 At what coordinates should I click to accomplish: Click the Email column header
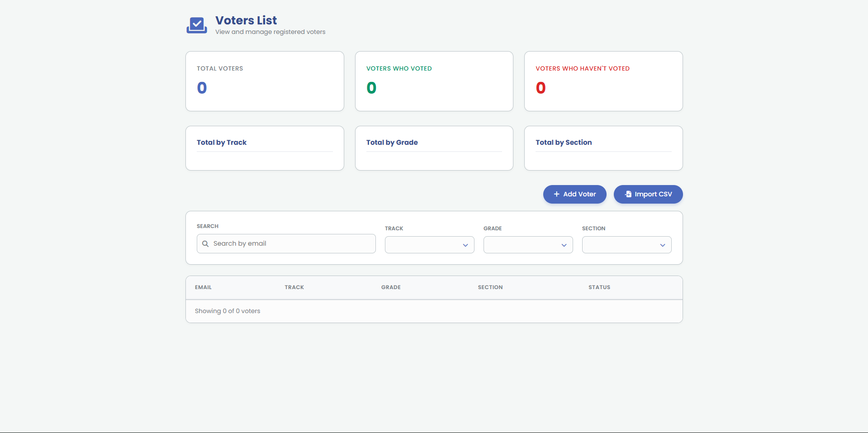[x=203, y=287]
